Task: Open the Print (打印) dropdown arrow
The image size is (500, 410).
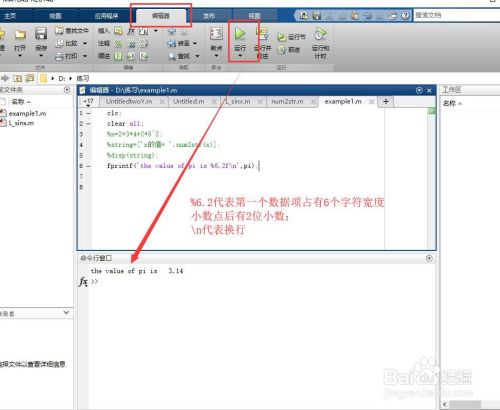Action: (85, 56)
